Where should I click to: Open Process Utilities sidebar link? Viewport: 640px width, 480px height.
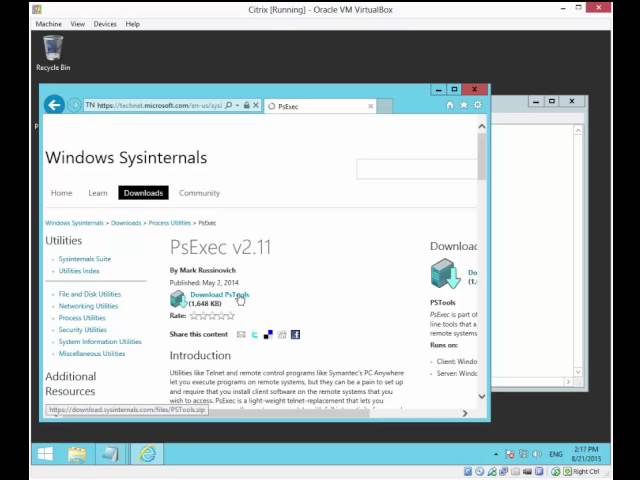pos(82,318)
